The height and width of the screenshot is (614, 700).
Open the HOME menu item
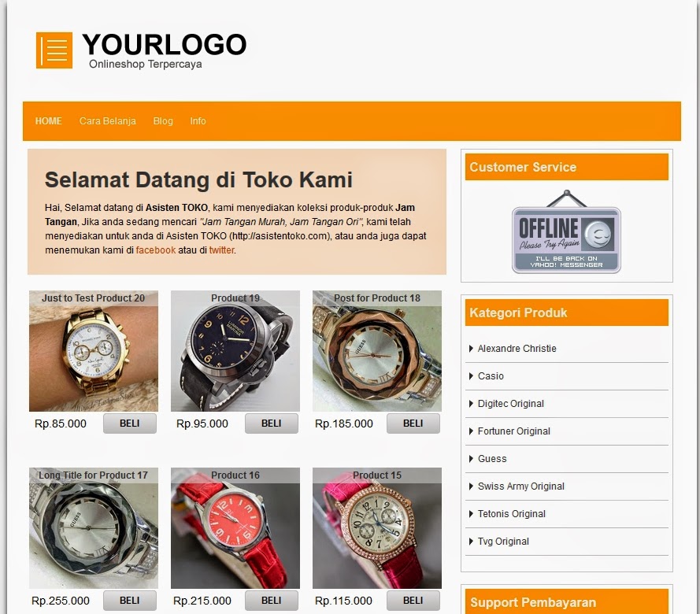pos(49,121)
